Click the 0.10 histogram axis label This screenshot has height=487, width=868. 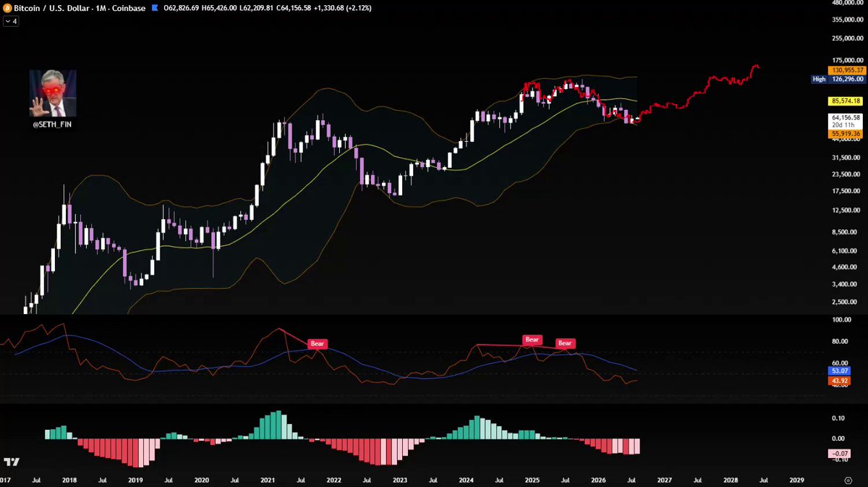point(838,418)
